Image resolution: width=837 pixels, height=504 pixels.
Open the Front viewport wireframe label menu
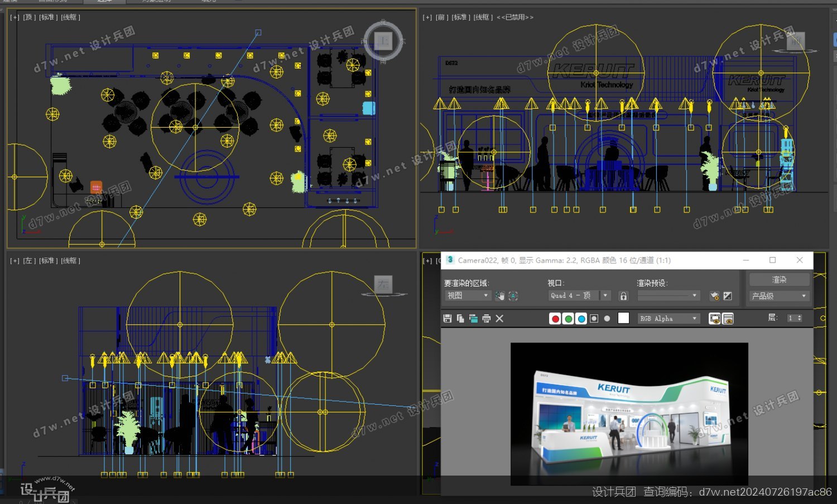[x=483, y=17]
